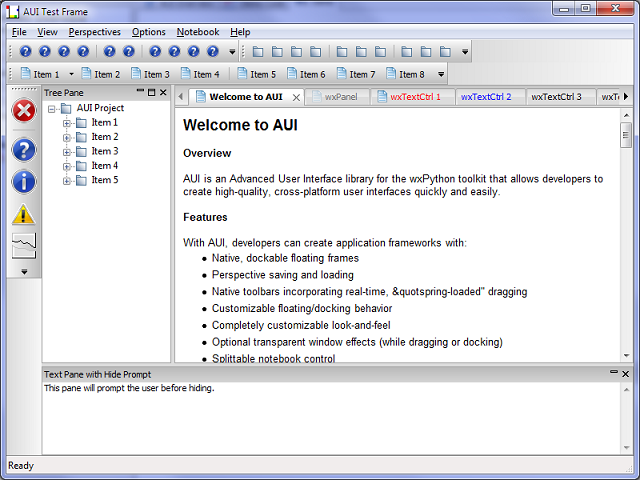The image size is (640, 480).
Task: Click the Item 2 toolbar button
Action: (100, 74)
